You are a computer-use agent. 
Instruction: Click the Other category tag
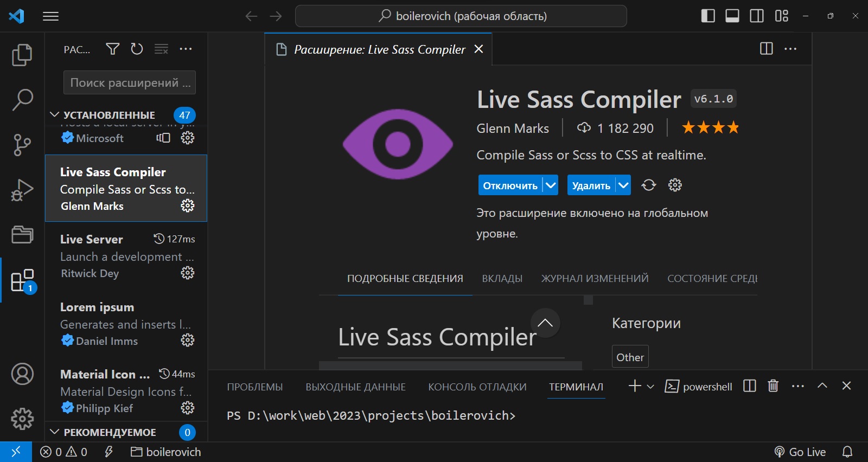(630, 357)
